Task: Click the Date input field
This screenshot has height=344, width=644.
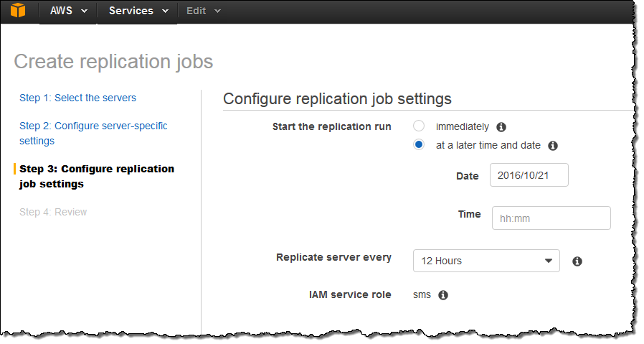Action: click(x=529, y=175)
